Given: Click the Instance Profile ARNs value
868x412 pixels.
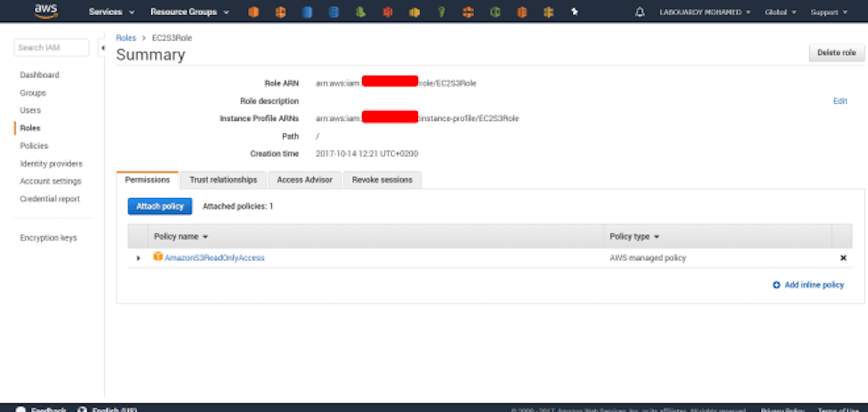Looking at the screenshot, I should pyautogui.click(x=417, y=118).
